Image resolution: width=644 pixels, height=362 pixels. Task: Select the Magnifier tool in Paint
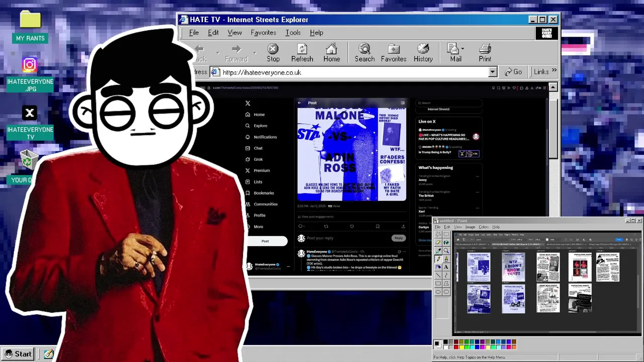(x=446, y=250)
